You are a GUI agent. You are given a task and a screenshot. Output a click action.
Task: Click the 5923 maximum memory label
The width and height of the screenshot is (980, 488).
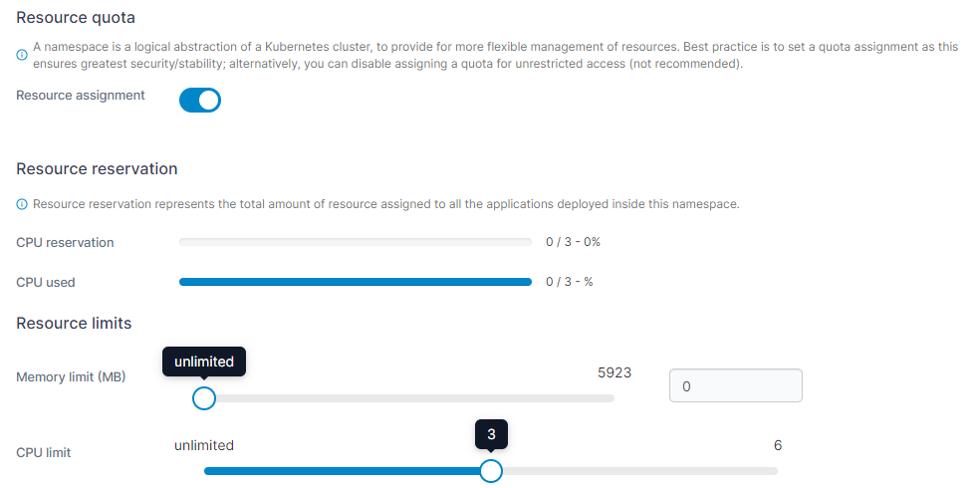coord(614,372)
